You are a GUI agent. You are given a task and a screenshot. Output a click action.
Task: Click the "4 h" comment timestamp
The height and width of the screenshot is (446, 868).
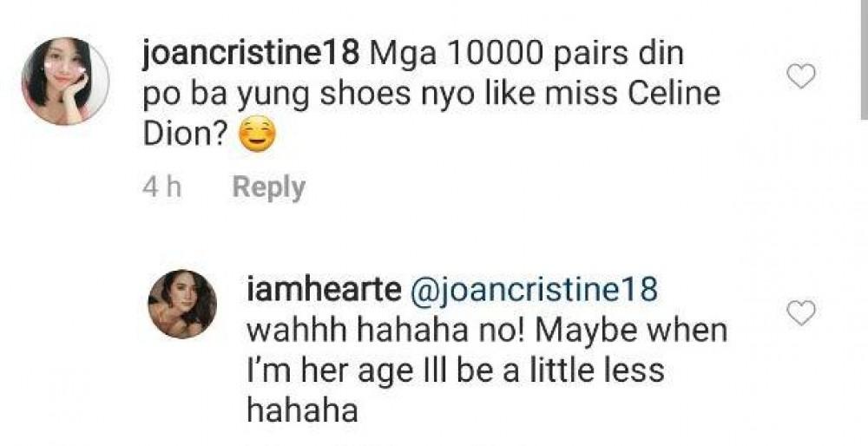pyautogui.click(x=161, y=187)
